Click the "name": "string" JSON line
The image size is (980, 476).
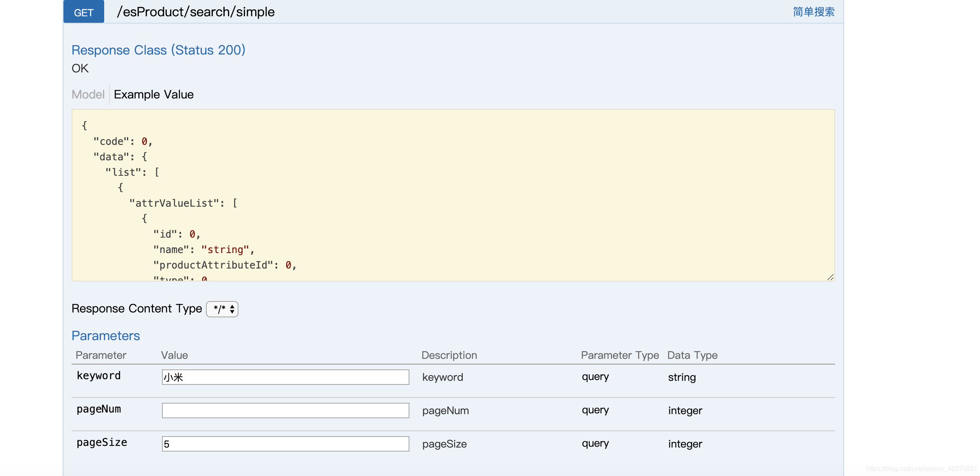(x=204, y=249)
